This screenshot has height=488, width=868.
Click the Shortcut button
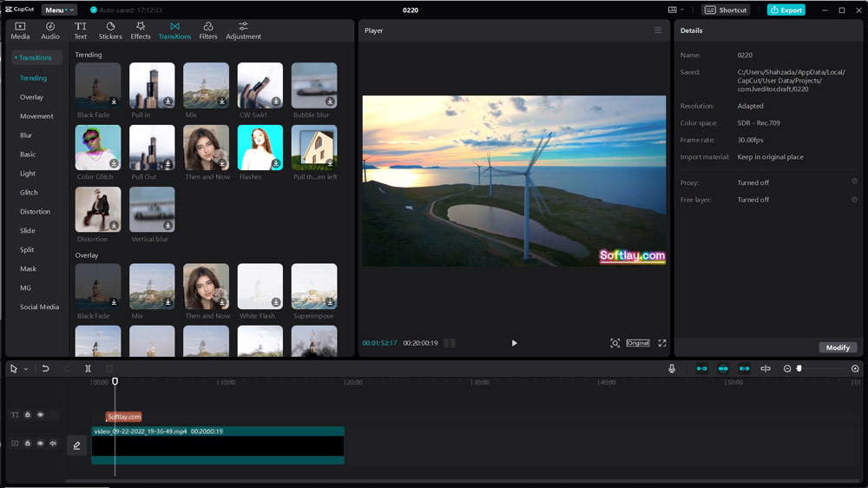pyautogui.click(x=726, y=10)
